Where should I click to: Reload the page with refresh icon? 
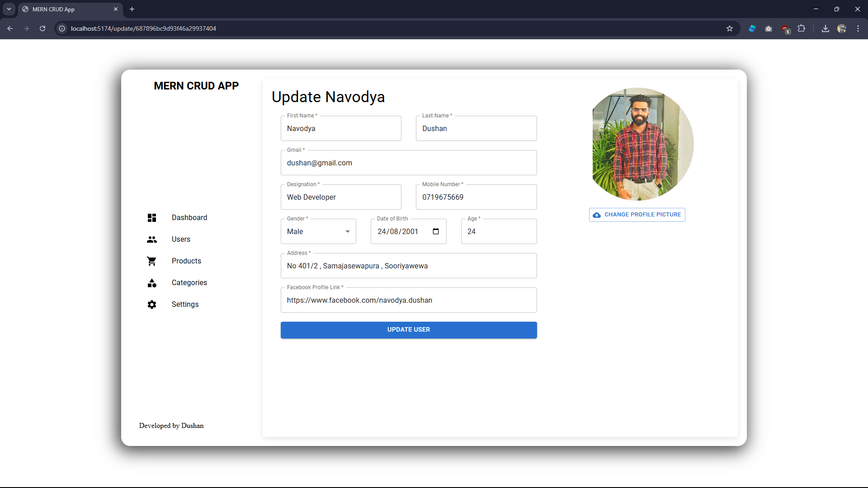42,28
